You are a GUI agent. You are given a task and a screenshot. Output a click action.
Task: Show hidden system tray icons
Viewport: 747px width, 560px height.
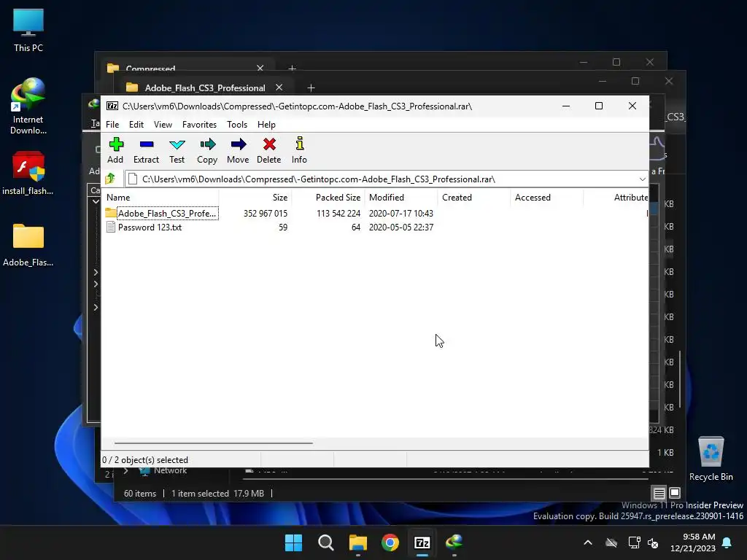pyautogui.click(x=588, y=542)
